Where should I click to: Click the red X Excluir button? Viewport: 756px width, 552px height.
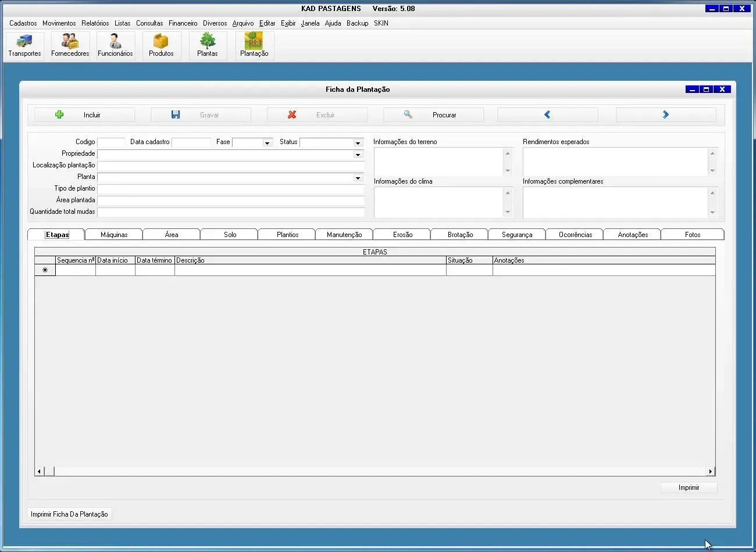pos(317,115)
